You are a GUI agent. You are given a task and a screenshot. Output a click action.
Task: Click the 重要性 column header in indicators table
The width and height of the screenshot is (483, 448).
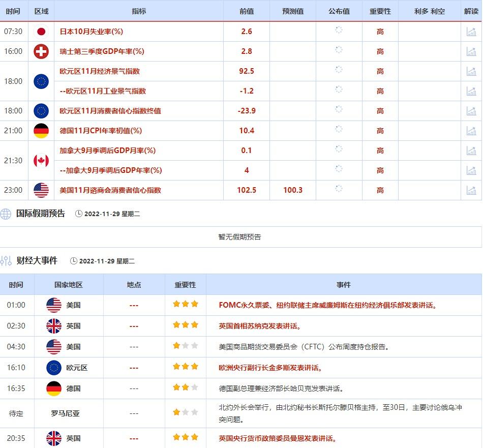pos(380,11)
